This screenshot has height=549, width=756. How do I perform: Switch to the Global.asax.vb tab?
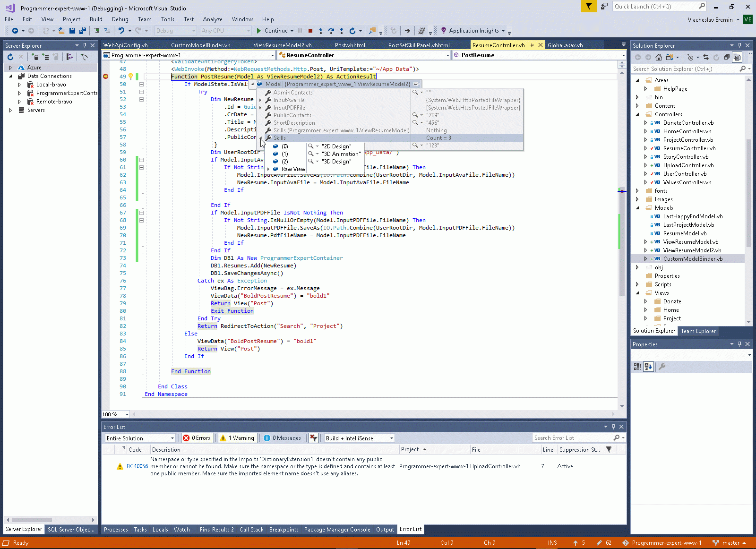(565, 45)
